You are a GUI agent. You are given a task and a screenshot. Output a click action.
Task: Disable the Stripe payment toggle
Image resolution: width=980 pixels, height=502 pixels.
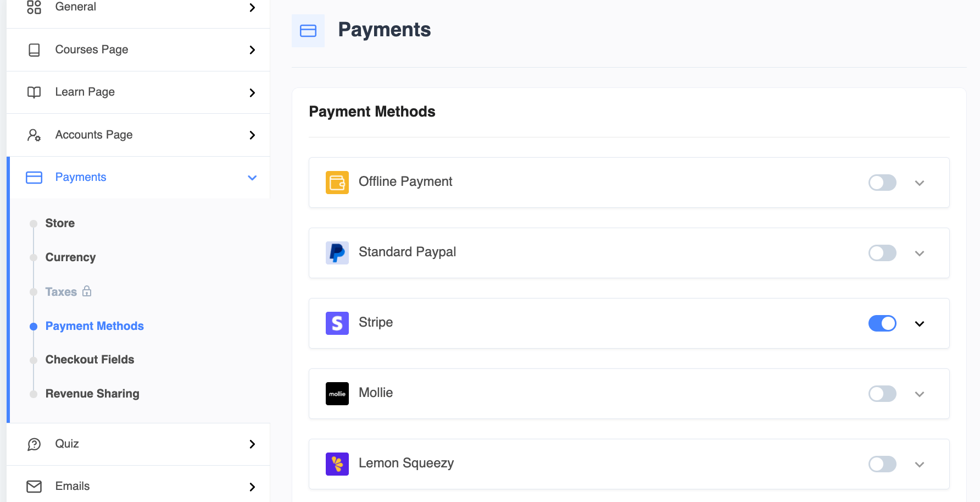[882, 323]
